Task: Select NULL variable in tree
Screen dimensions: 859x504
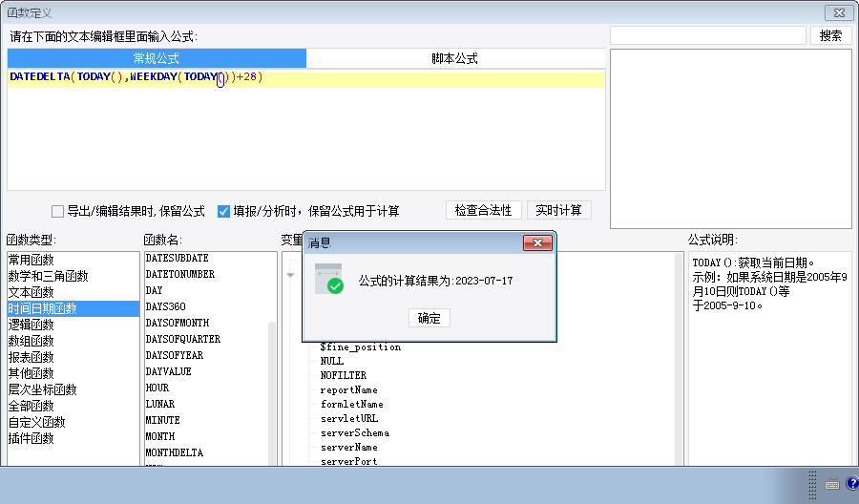Action: tap(332, 361)
